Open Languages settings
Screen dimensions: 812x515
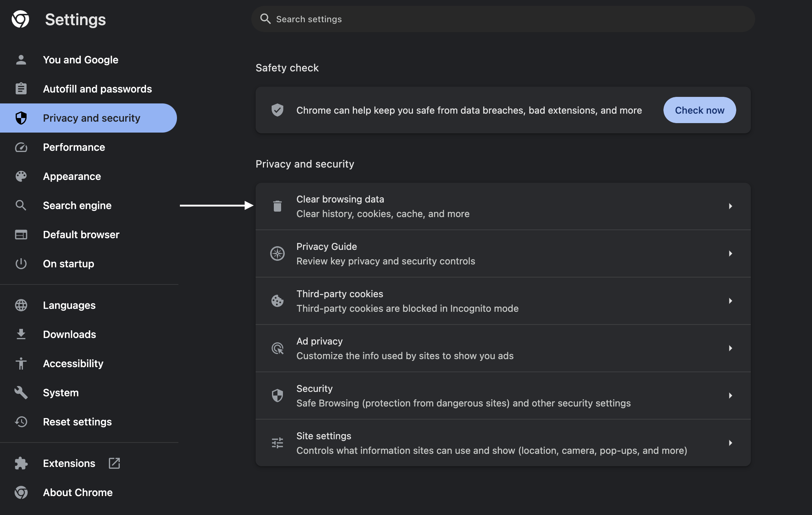(88, 305)
